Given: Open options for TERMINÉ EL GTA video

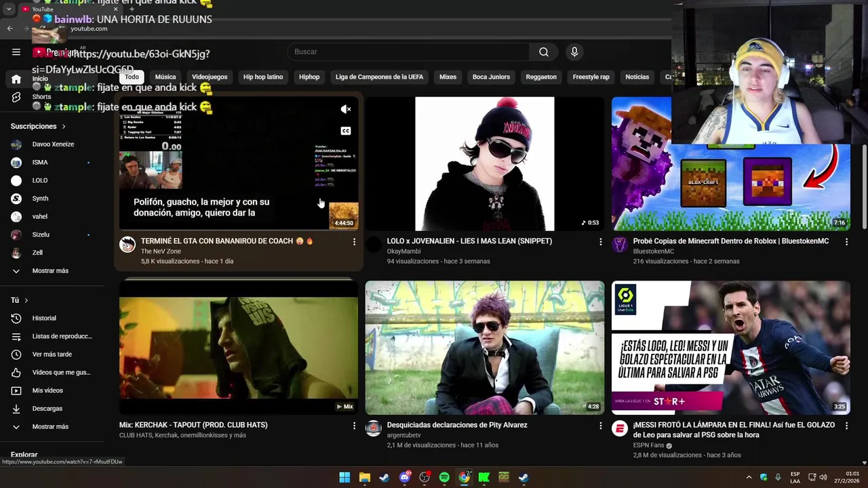Looking at the screenshot, I should (354, 242).
